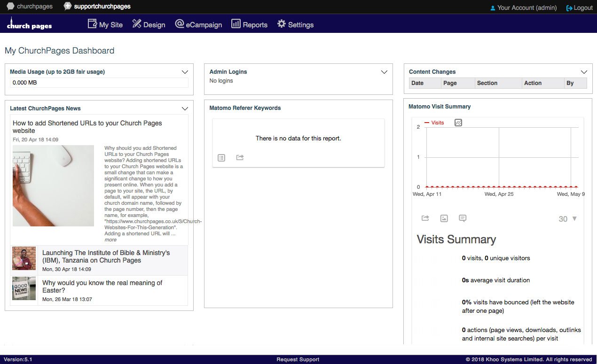Click the Visits Summary heading
Screen dimensions: 597x364
pos(456,240)
